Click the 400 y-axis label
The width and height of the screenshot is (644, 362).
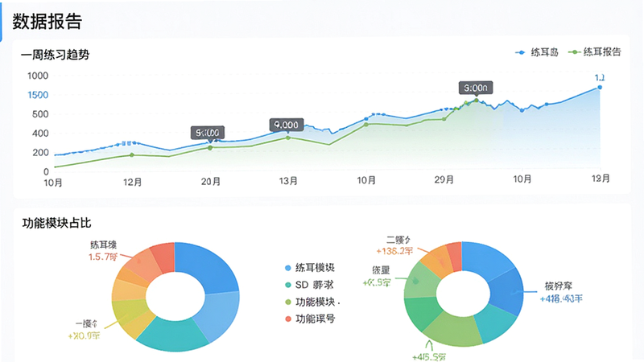coord(40,134)
